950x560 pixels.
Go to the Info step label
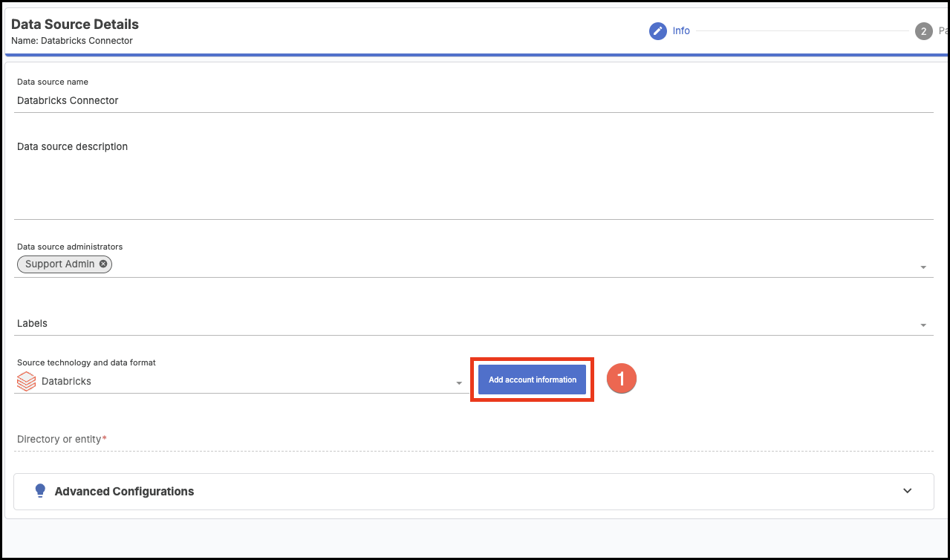[x=681, y=31]
